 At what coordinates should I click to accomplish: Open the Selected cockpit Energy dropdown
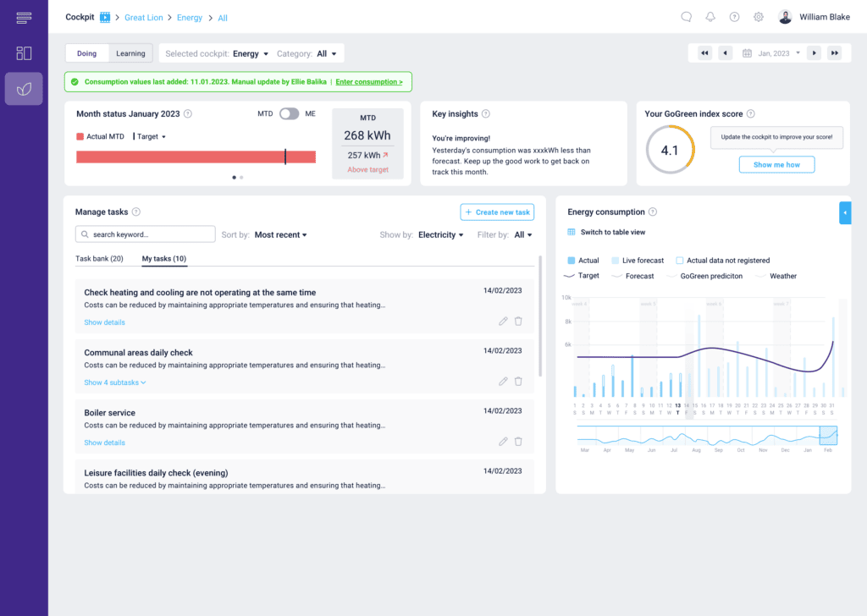click(251, 53)
